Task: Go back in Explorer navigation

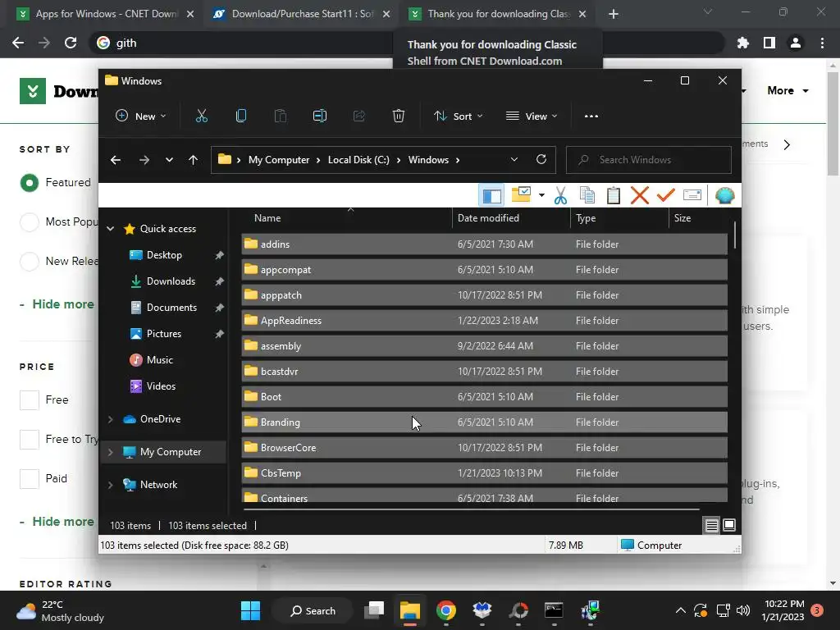Action: click(116, 160)
